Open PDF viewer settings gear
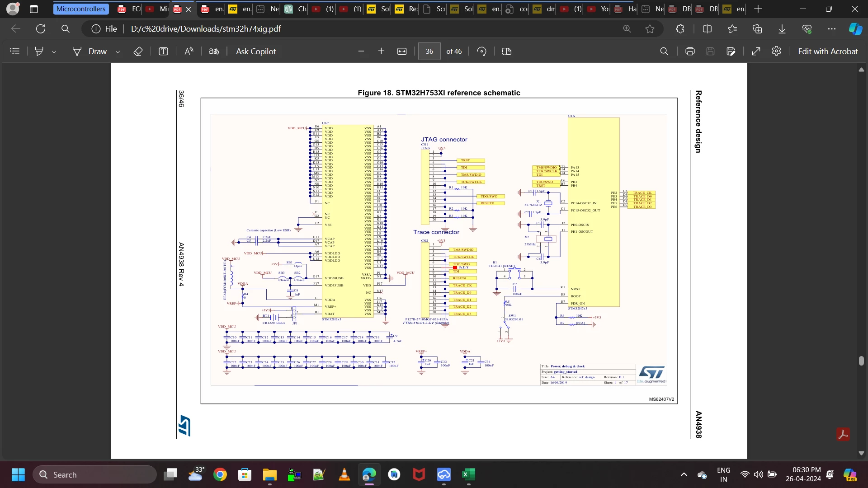868x488 pixels. (x=777, y=51)
